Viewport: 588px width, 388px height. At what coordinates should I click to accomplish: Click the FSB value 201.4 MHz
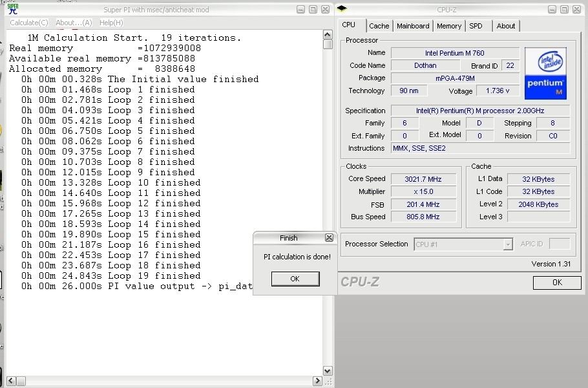[423, 204]
